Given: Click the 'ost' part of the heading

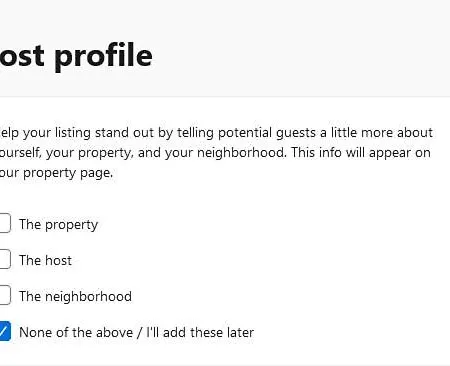Looking at the screenshot, I should point(22,56).
